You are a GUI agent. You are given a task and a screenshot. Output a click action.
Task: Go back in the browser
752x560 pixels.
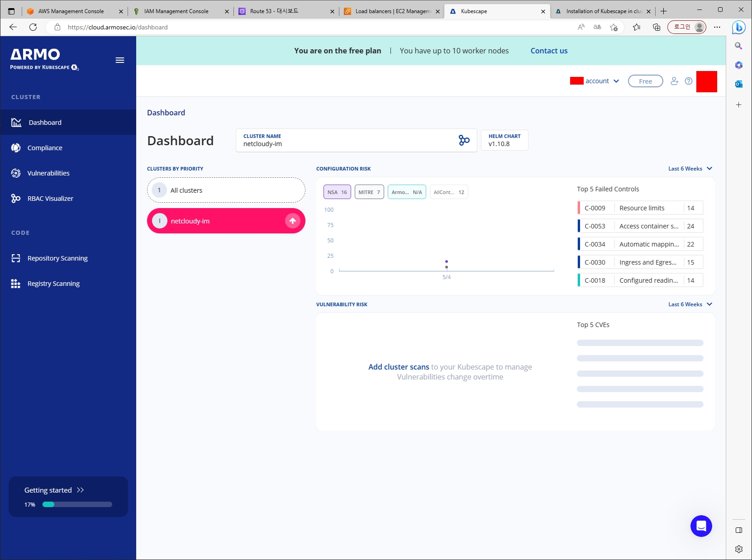click(13, 27)
